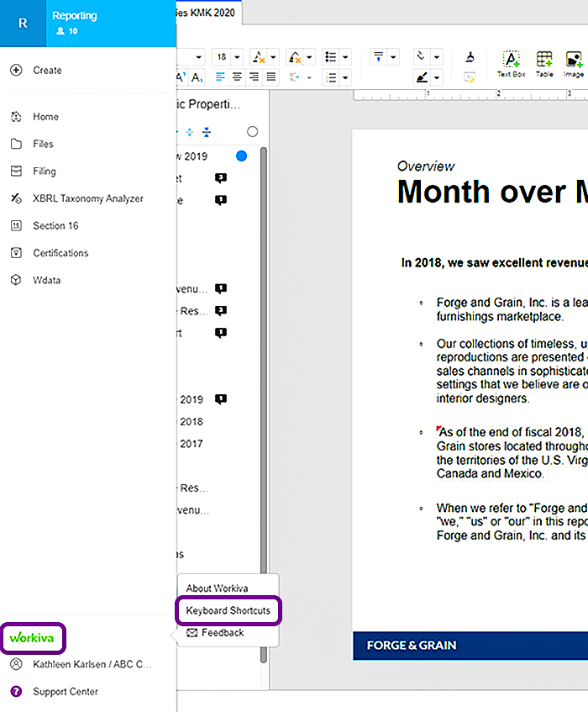Apply subscript formatting
This screenshot has height=712, width=588.
197,77
